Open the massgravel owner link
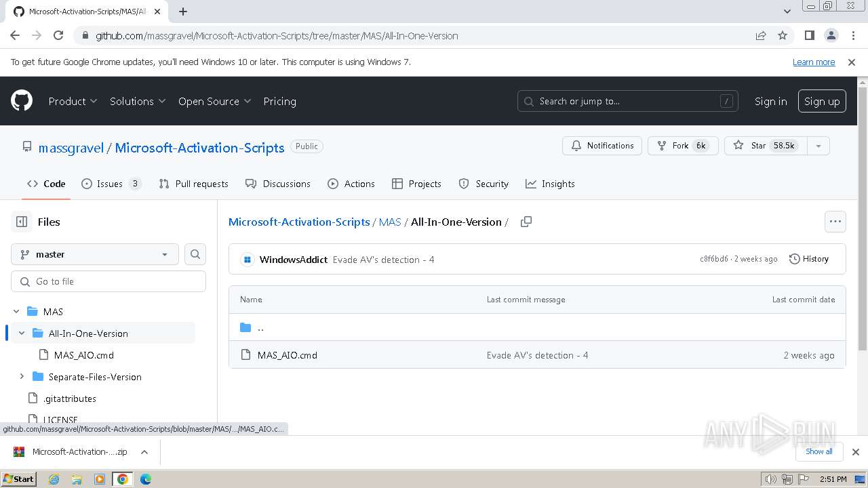Image resolution: width=868 pixels, height=488 pixels. [71, 148]
